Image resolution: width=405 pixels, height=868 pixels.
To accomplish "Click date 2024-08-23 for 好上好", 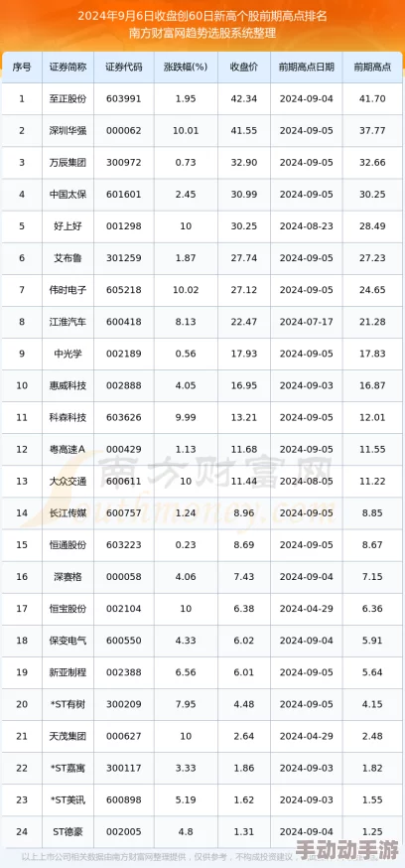I will [x=307, y=226].
